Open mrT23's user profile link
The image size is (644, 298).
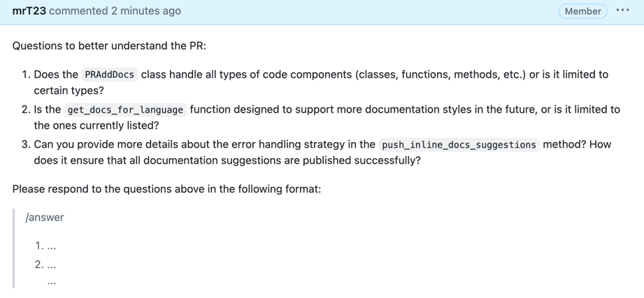(x=29, y=11)
